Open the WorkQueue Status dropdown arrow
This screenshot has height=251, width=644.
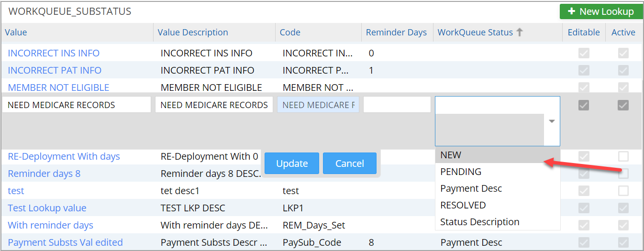point(552,121)
